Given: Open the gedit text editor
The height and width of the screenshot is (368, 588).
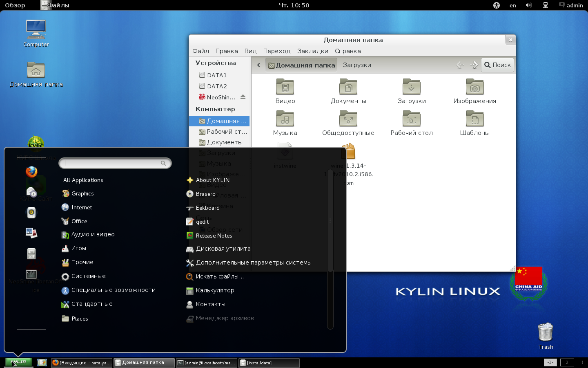Looking at the screenshot, I should point(202,222).
